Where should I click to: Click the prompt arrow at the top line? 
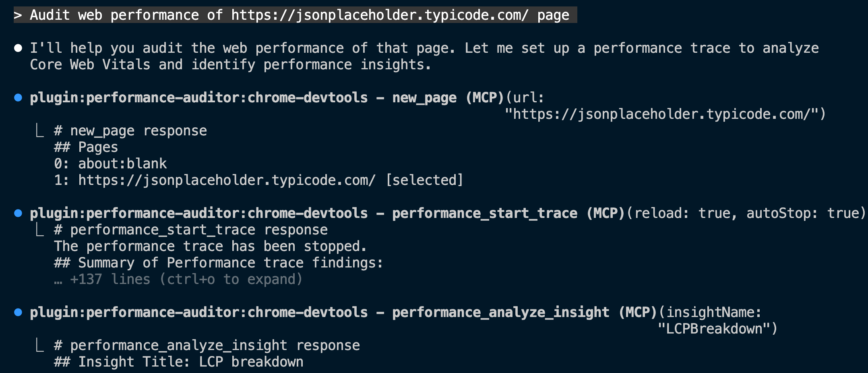(x=18, y=15)
